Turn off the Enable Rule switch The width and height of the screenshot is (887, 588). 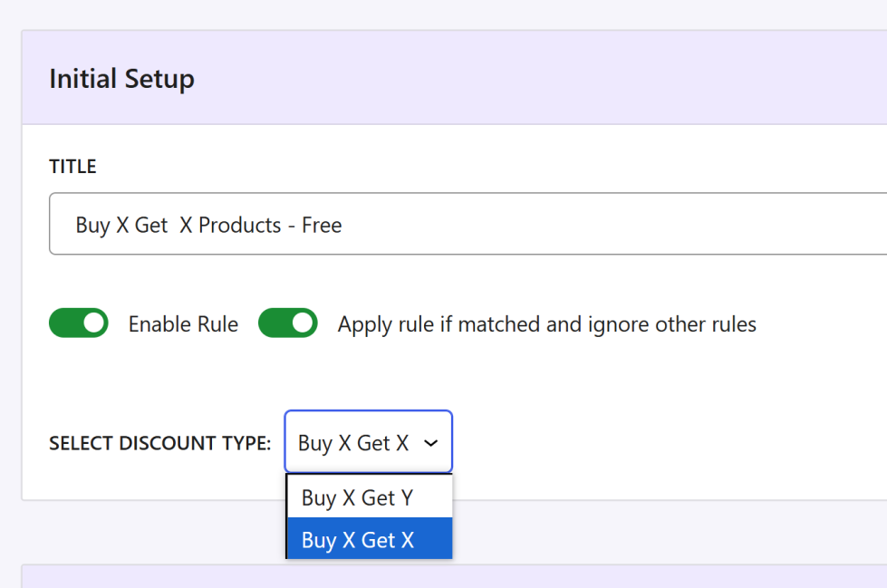pos(78,323)
